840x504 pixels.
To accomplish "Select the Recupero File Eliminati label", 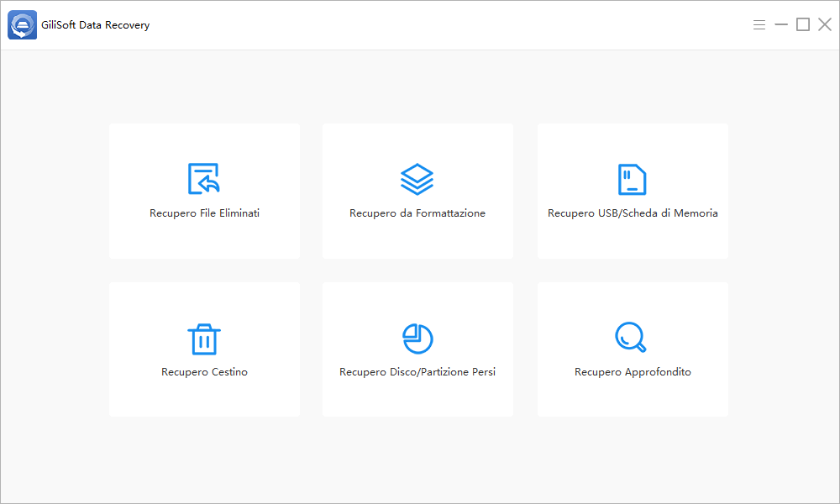I will coord(204,213).
